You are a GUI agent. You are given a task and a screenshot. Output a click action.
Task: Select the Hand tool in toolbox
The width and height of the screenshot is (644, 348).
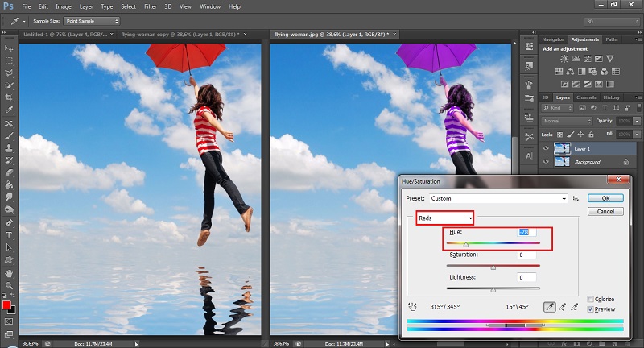coord(9,273)
